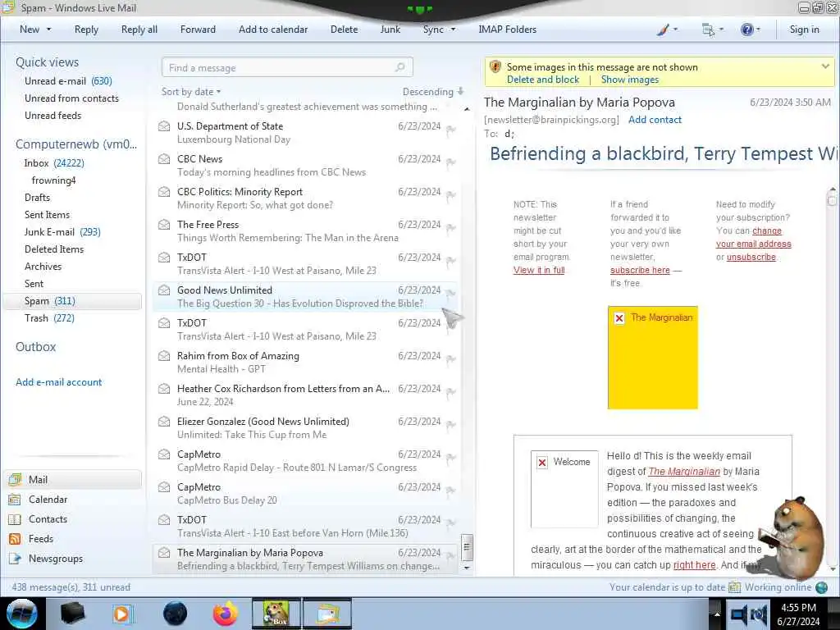Image resolution: width=840 pixels, height=630 pixels.
Task: Click the security shield icon in yellow info bar
Action: [x=495, y=67]
